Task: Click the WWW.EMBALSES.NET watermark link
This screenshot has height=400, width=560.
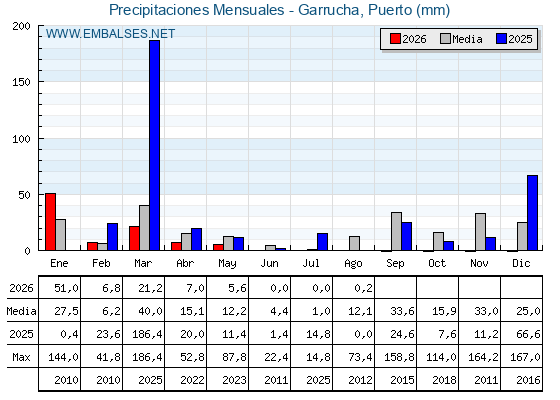Action: pos(110,34)
